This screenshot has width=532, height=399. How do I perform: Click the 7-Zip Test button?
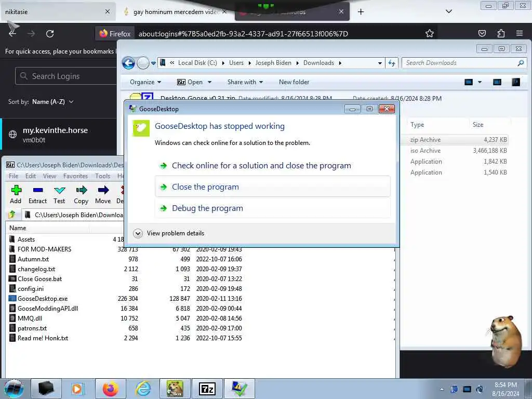(x=59, y=195)
